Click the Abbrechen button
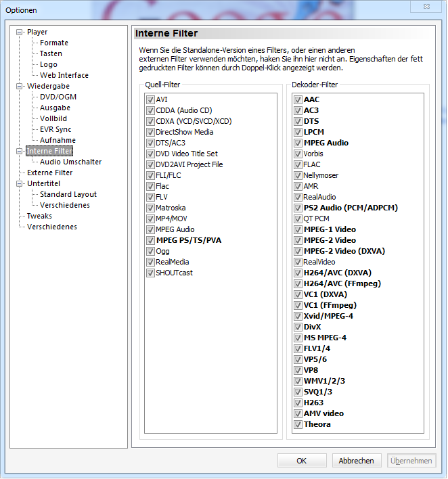The image size is (448, 479). 357,460
